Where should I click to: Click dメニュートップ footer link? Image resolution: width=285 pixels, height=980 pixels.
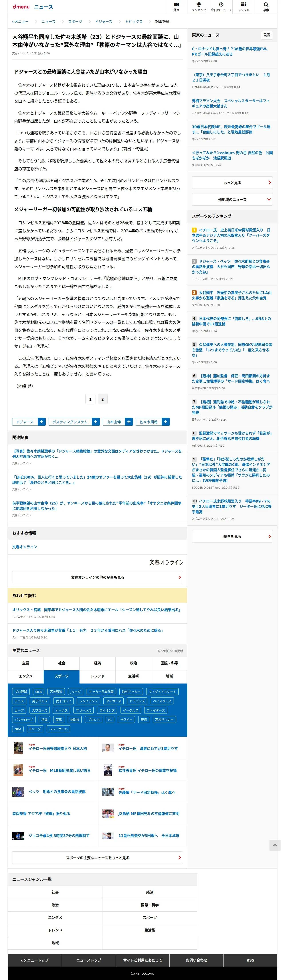point(35,960)
